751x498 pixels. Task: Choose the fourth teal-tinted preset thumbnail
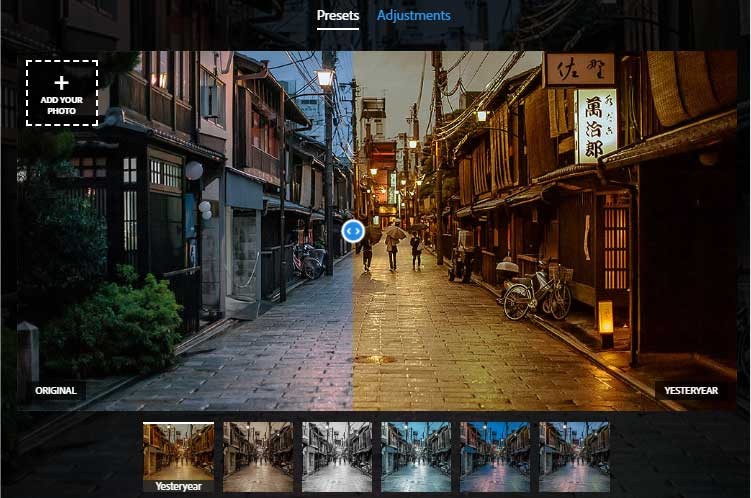416,457
